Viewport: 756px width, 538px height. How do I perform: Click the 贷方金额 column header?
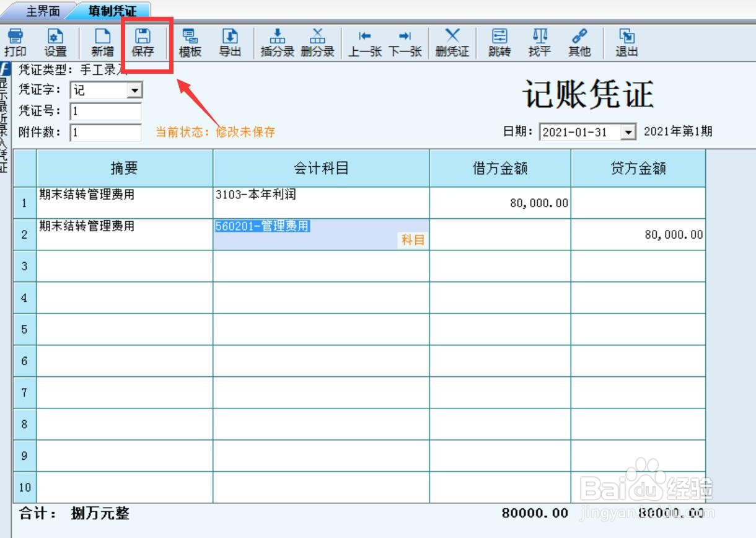pos(638,168)
